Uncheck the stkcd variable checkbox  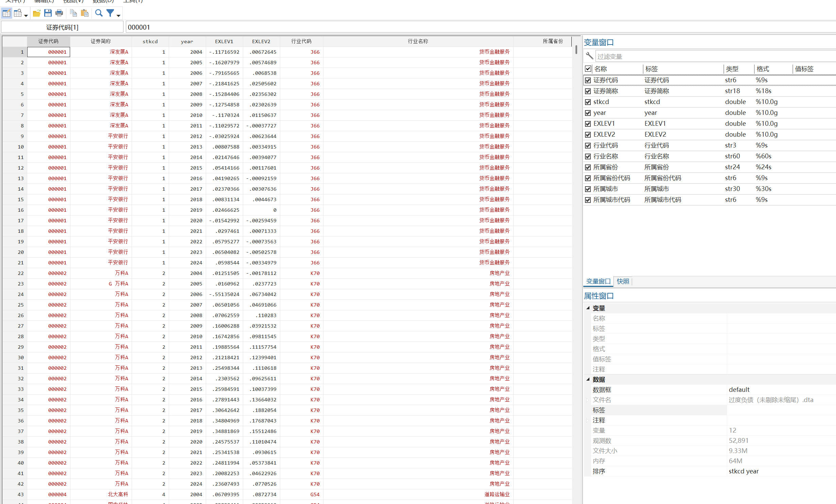pos(588,102)
